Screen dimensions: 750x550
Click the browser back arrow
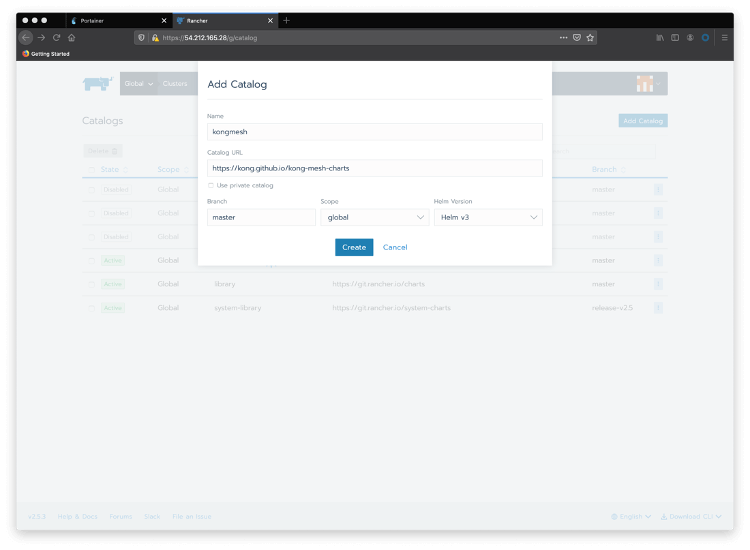click(x=26, y=37)
